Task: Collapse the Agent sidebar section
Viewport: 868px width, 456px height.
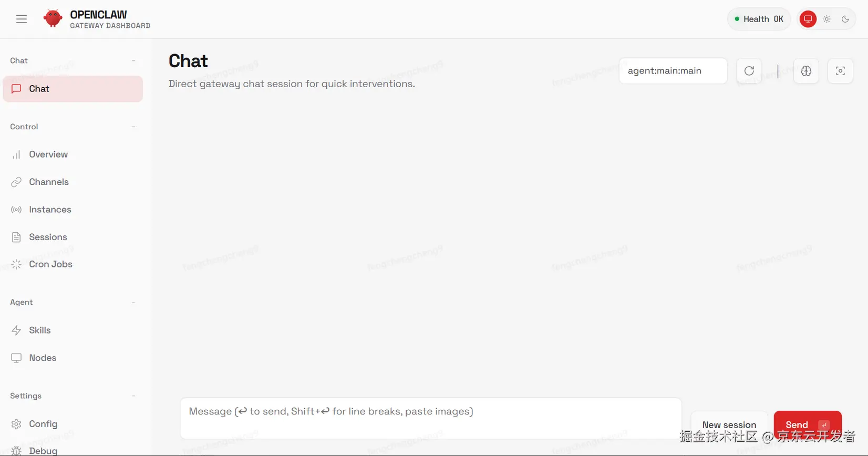Action: [133, 303]
